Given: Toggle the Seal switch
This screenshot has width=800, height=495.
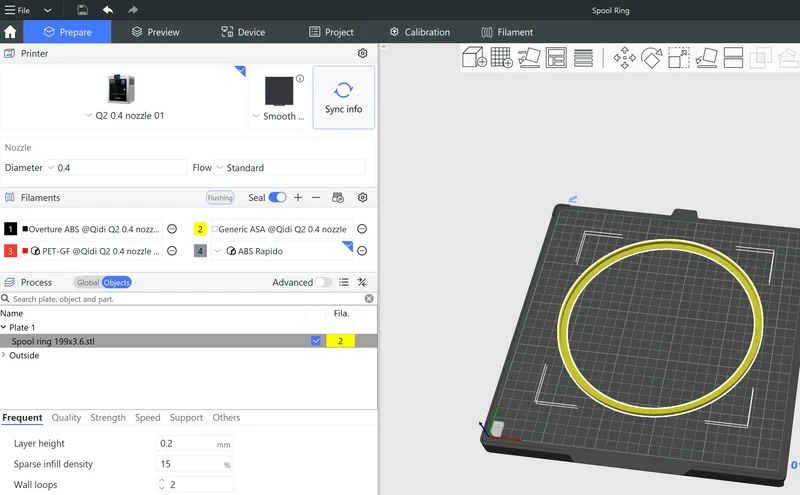Looking at the screenshot, I should click(278, 197).
